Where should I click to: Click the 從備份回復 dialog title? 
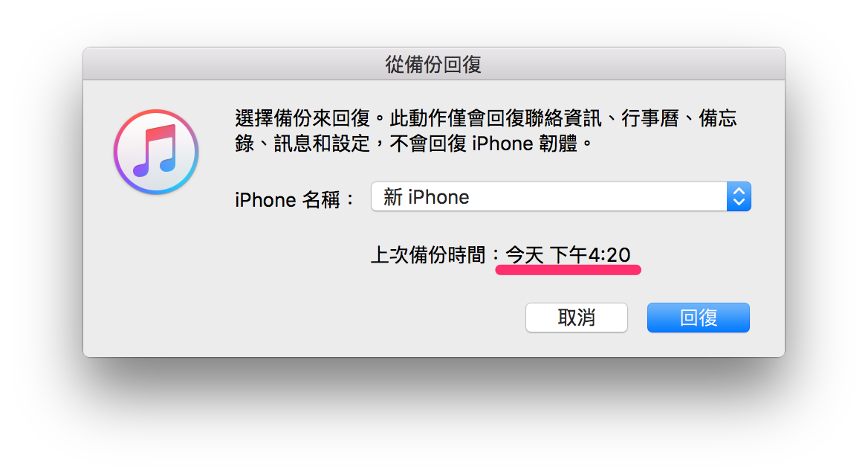[x=433, y=64]
